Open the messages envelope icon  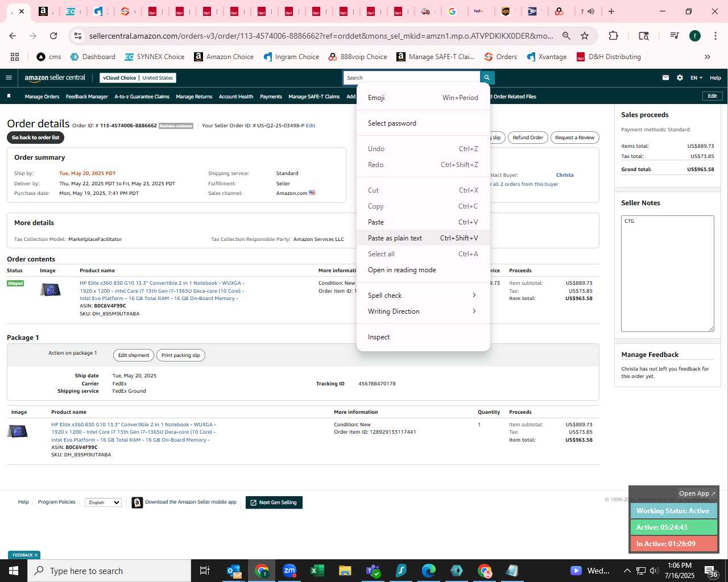coord(665,78)
